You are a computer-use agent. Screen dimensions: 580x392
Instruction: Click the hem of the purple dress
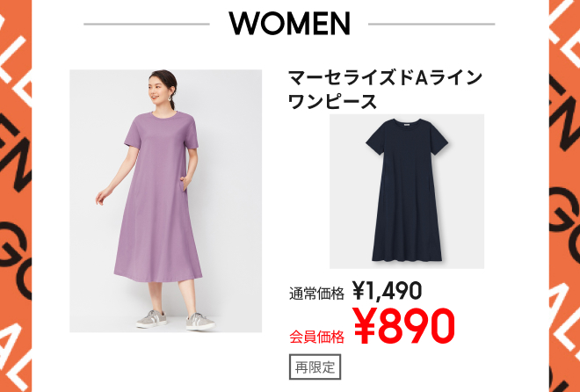tap(158, 273)
